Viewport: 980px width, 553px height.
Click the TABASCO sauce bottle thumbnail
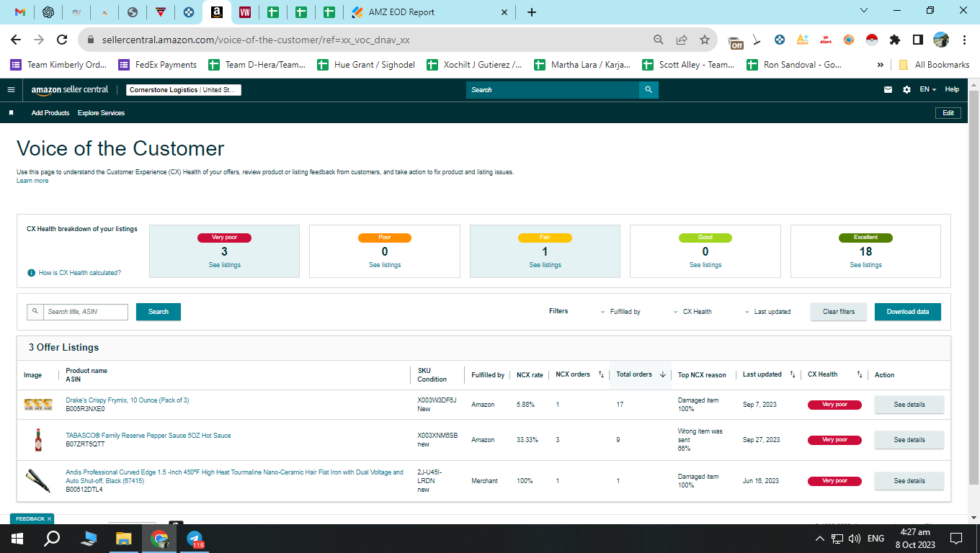38,440
